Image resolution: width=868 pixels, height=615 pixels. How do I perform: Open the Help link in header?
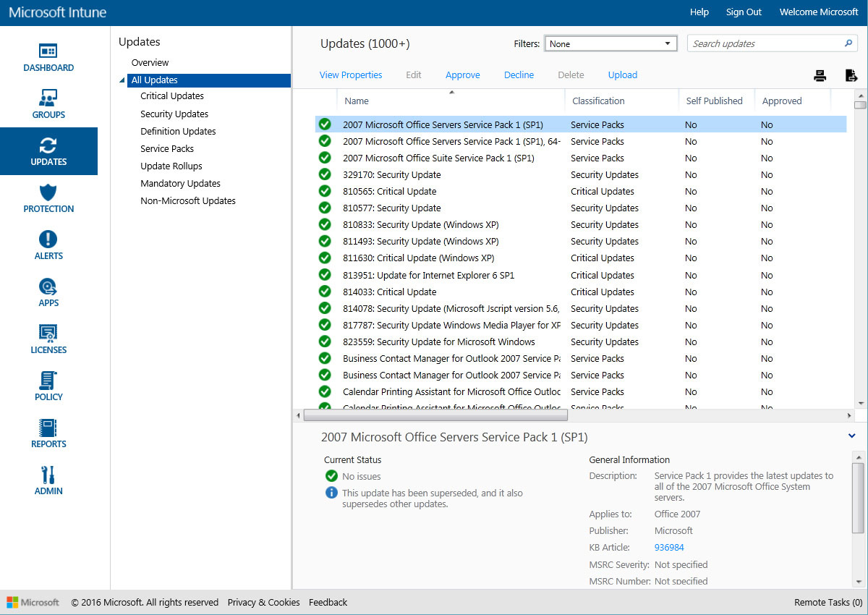[x=699, y=12]
